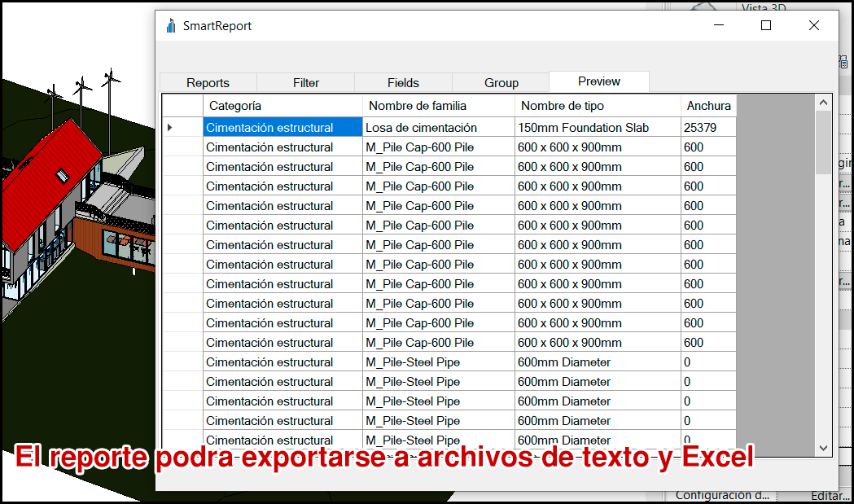
Task: Select the highlighted Cimentación estructural cell
Action: click(x=282, y=127)
